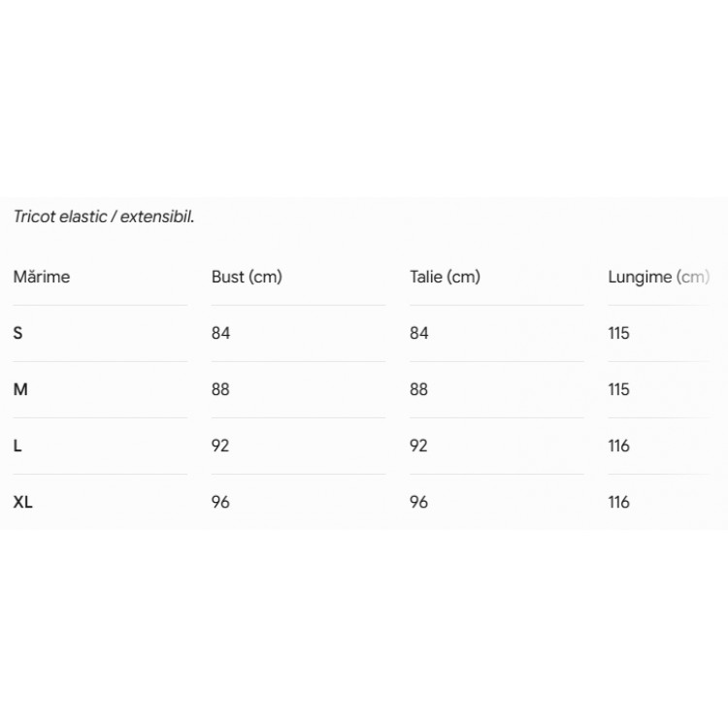728x728 pixels.
Task: Click the Tricot elastic / extensibil note
Action: pos(104,216)
